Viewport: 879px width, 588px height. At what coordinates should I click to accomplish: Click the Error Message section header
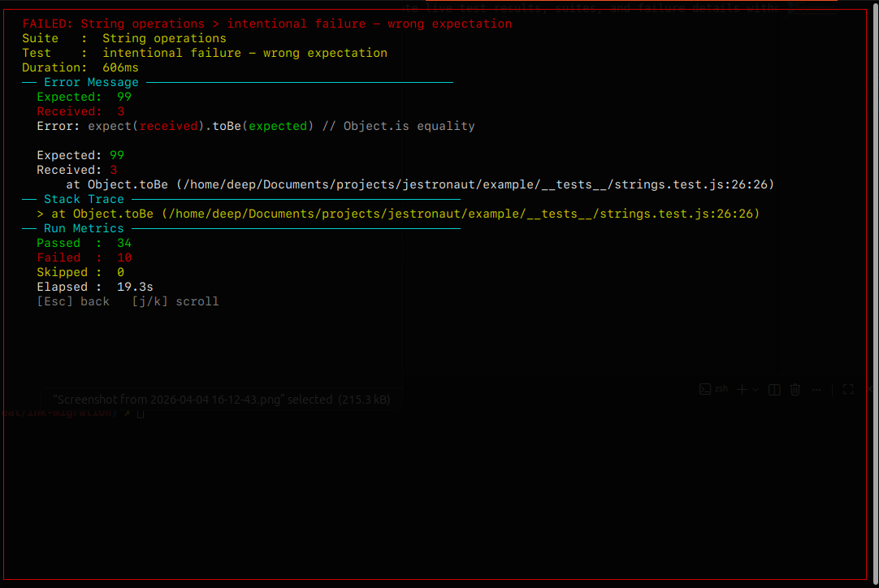pos(91,82)
